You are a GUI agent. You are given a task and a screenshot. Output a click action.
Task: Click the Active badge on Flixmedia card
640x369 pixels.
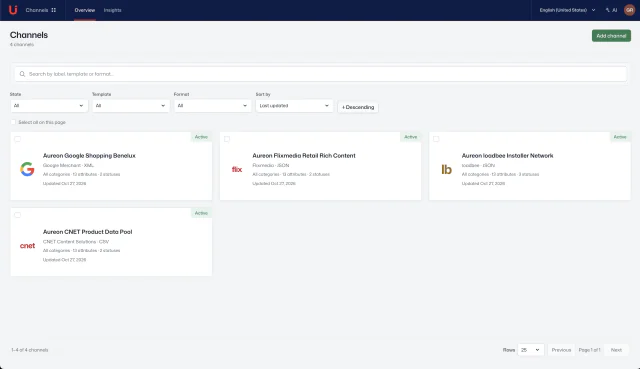click(411, 137)
